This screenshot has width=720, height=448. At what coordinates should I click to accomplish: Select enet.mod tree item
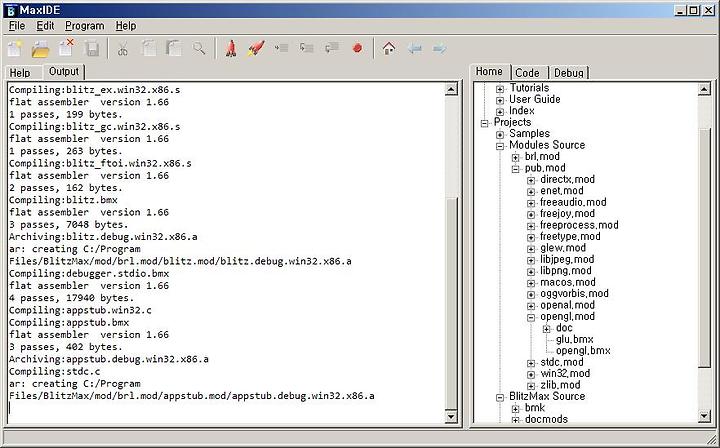tap(562, 190)
